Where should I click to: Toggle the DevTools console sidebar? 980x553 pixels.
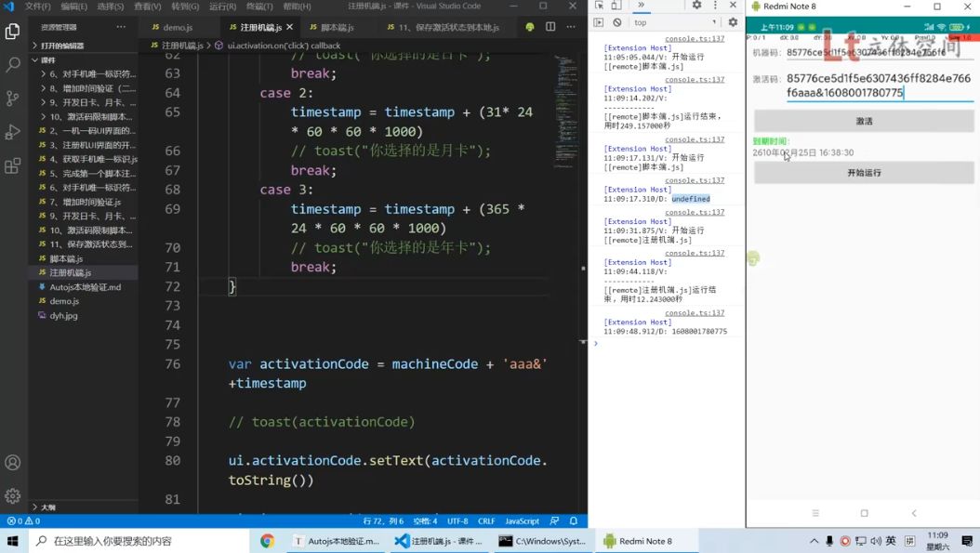599,22
